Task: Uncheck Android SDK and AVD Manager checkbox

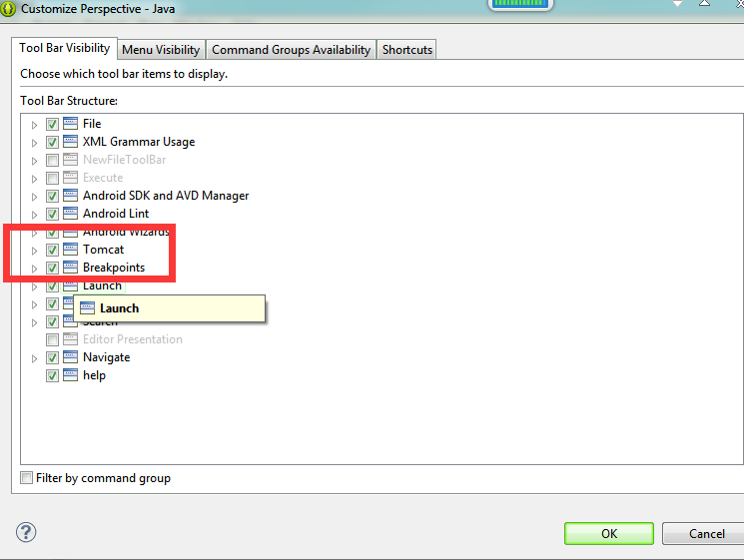Action: pyautogui.click(x=52, y=196)
